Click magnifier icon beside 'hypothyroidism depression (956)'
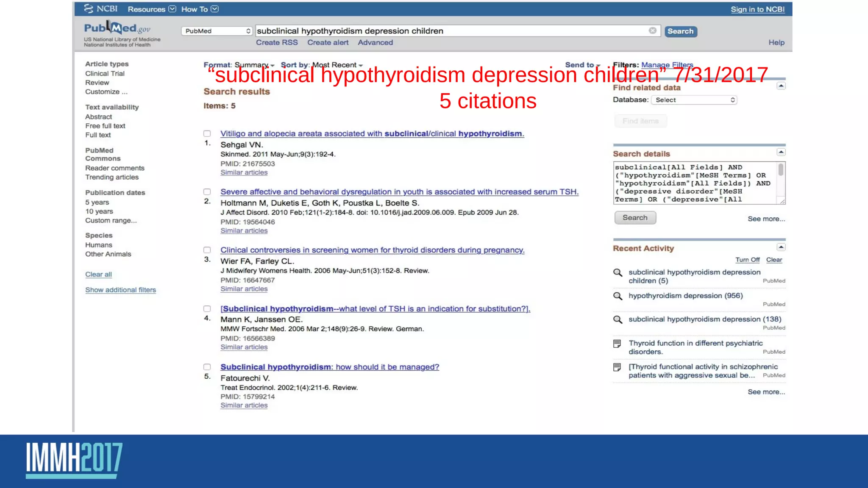This screenshot has height=488, width=868. pos(618,296)
